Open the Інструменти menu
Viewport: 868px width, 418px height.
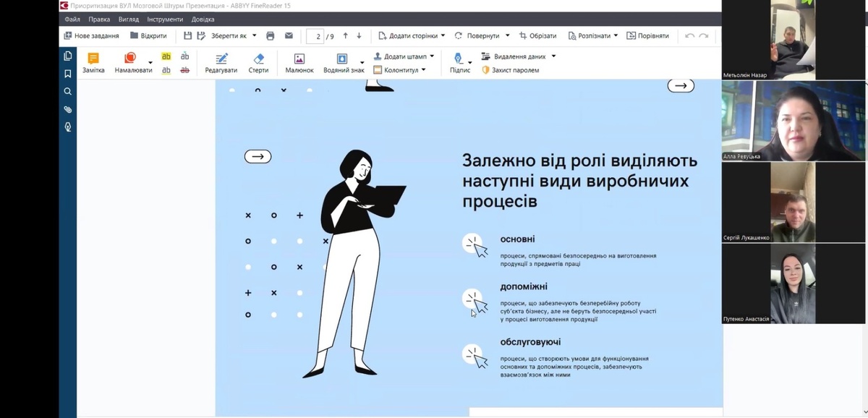tap(165, 20)
